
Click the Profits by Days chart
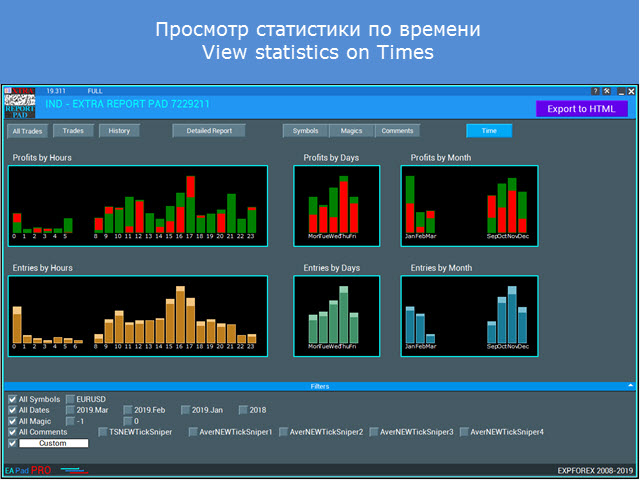337,206
